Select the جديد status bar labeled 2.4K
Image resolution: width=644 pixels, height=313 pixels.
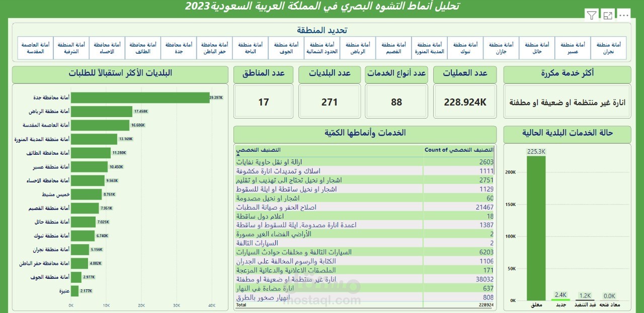[x=560, y=299]
